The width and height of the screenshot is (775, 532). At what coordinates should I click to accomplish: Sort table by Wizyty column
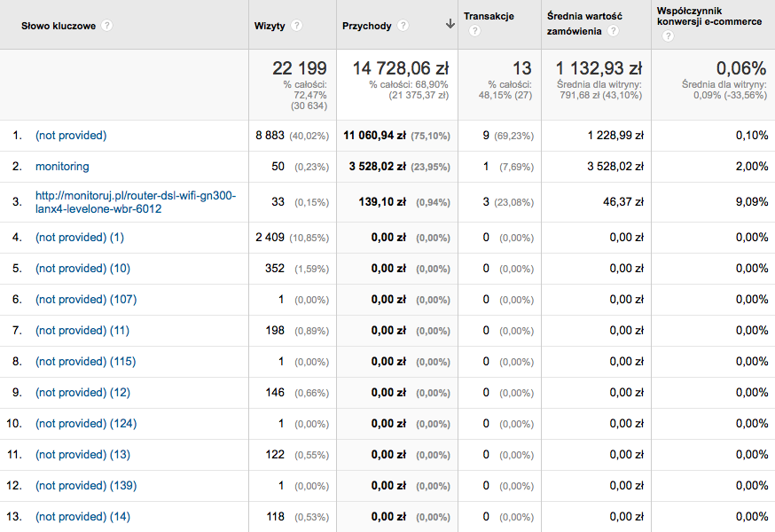(270, 26)
